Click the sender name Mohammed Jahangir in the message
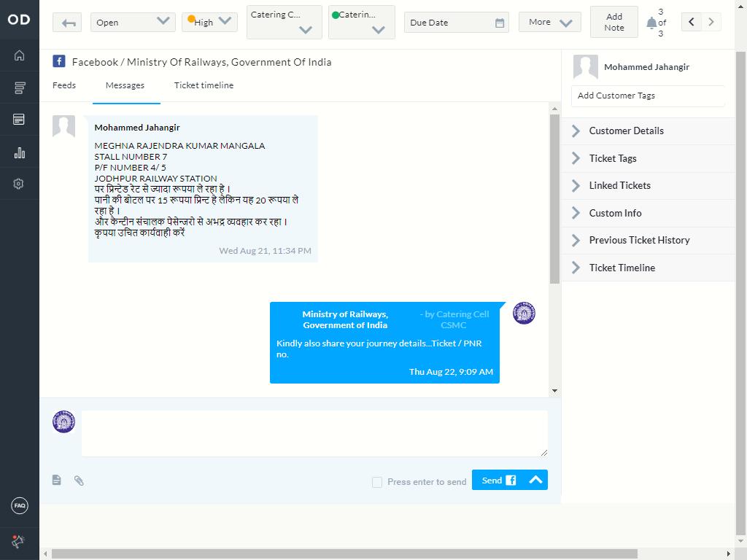The height and width of the screenshot is (560, 747). tap(137, 128)
